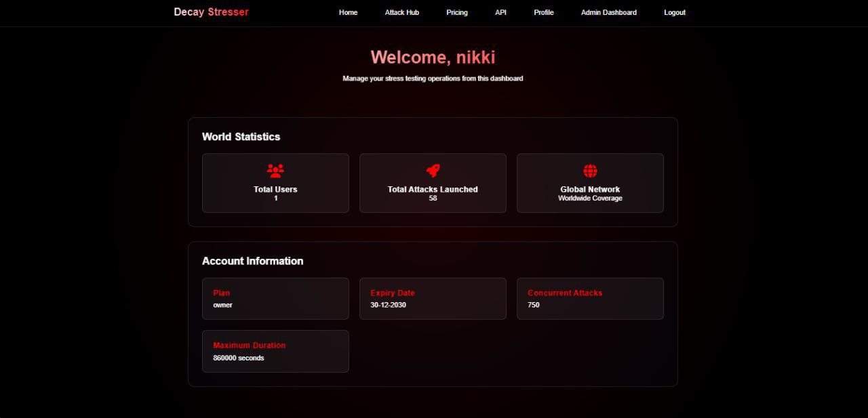Click the Total Users label

pyautogui.click(x=275, y=190)
